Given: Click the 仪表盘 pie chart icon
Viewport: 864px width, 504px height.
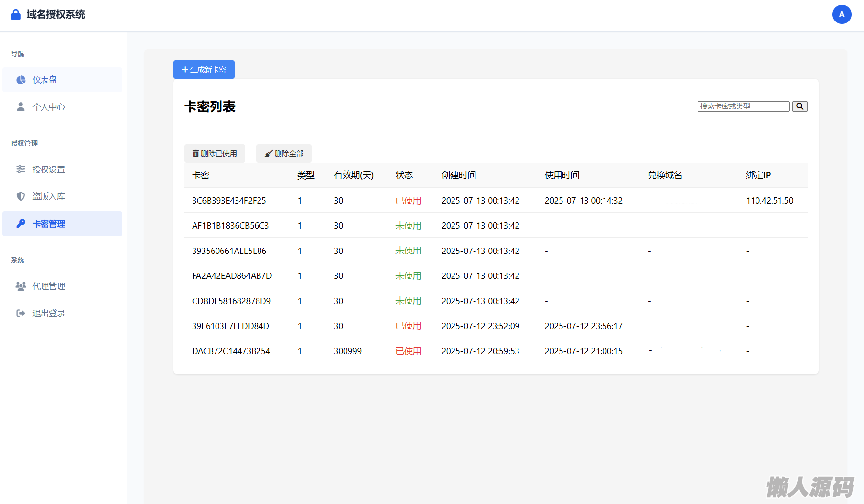Looking at the screenshot, I should click(x=21, y=80).
